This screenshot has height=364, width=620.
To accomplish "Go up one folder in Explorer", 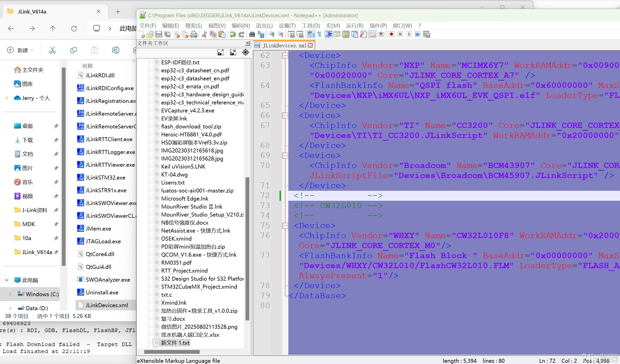I will tap(53, 29).
